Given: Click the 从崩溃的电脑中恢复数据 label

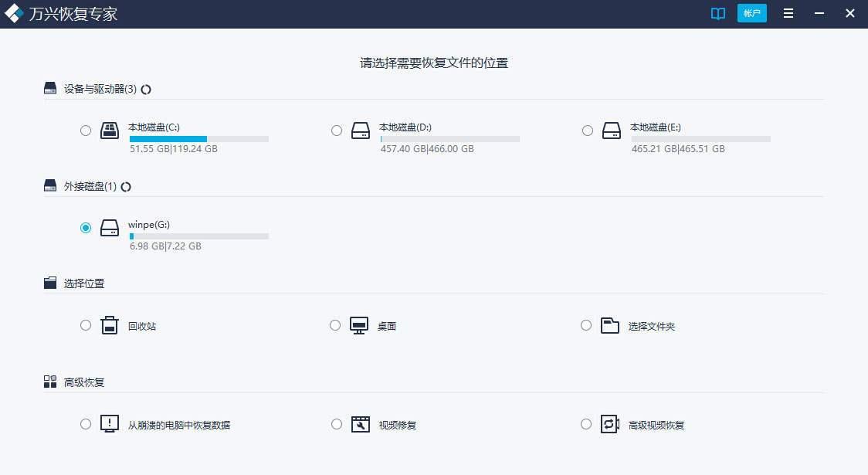Looking at the screenshot, I should coord(179,425).
